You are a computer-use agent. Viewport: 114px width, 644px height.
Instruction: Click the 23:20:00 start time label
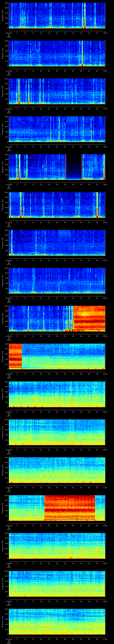click(9, 260)
